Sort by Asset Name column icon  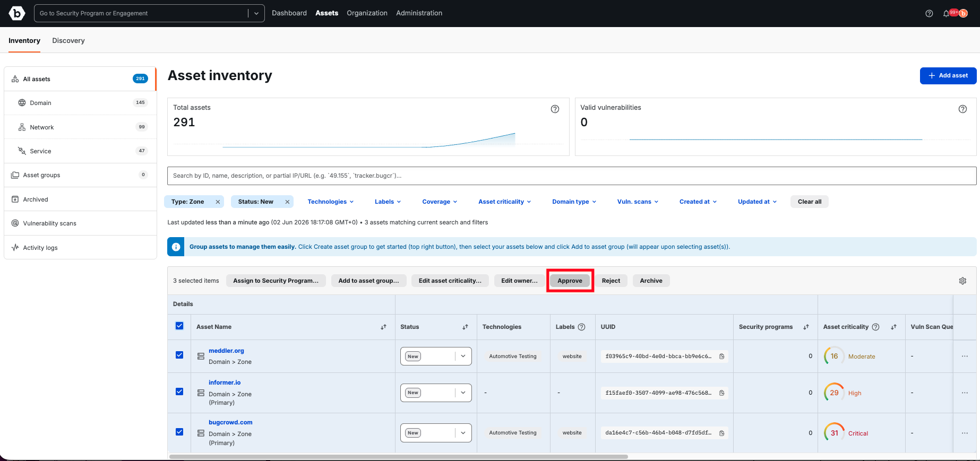coord(383,327)
